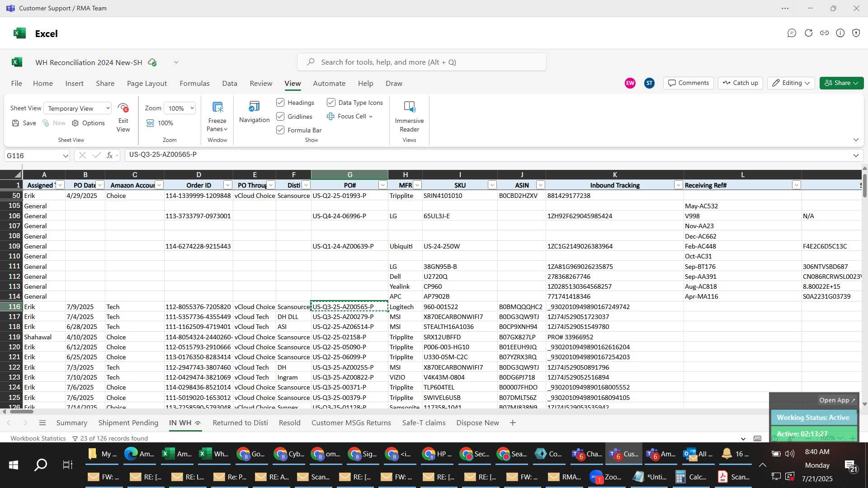868x488 pixels.
Task: Open the Windows taskbar Search icon
Action: pyautogui.click(x=41, y=465)
